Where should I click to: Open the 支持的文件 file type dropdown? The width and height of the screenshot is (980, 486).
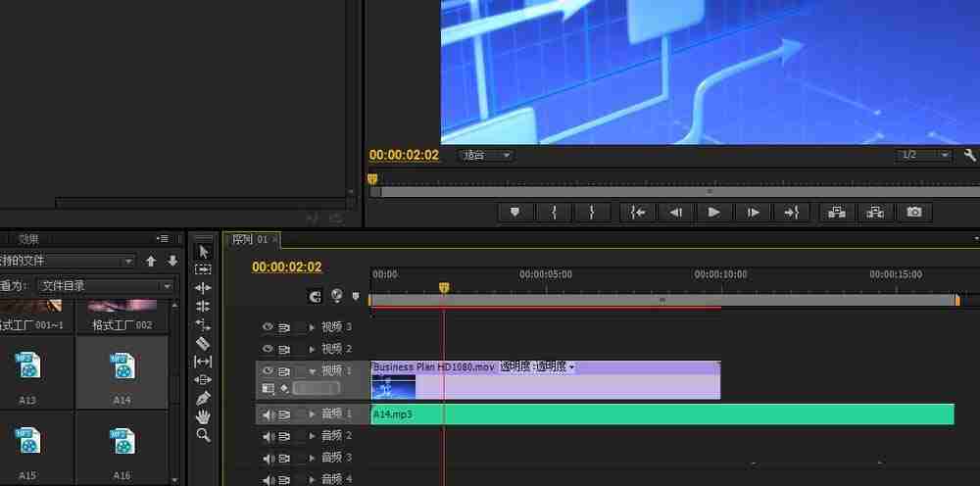[66, 261]
